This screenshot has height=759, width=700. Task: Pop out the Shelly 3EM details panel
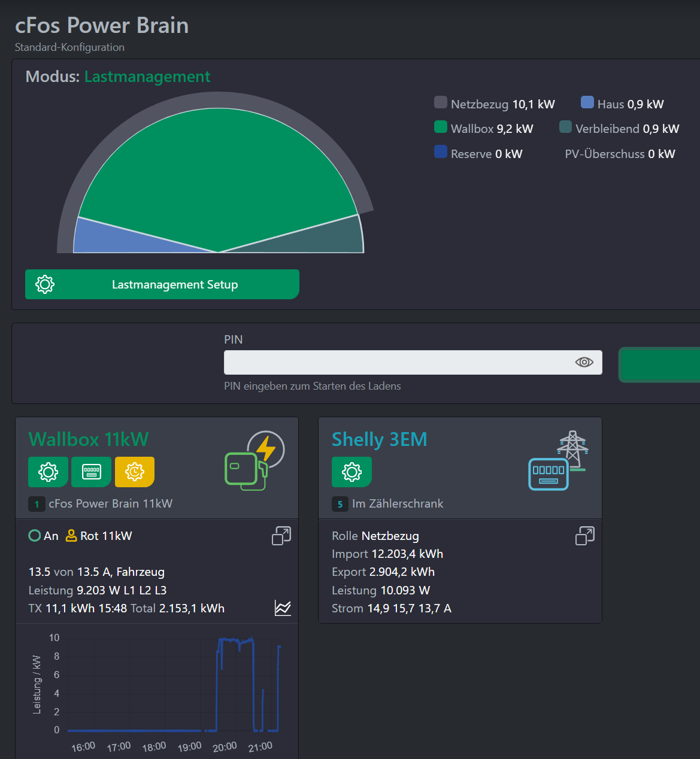pos(585,536)
